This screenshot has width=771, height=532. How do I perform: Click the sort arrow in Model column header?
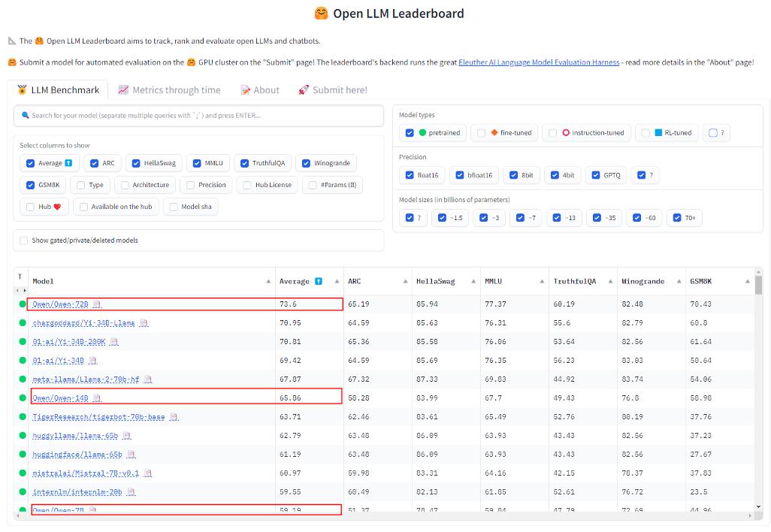pyautogui.click(x=268, y=282)
